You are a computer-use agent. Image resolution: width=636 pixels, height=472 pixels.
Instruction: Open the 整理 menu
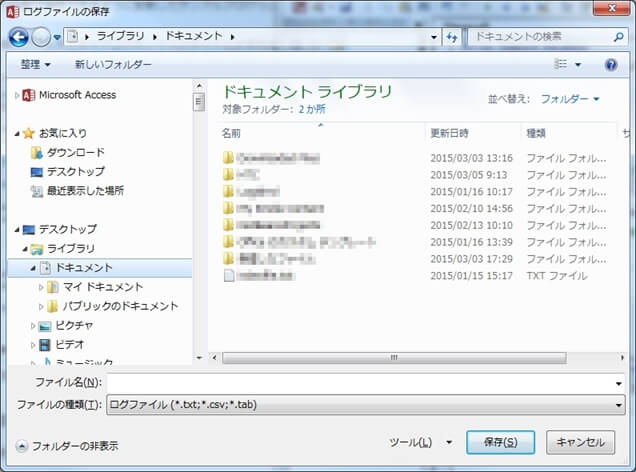click(35, 65)
